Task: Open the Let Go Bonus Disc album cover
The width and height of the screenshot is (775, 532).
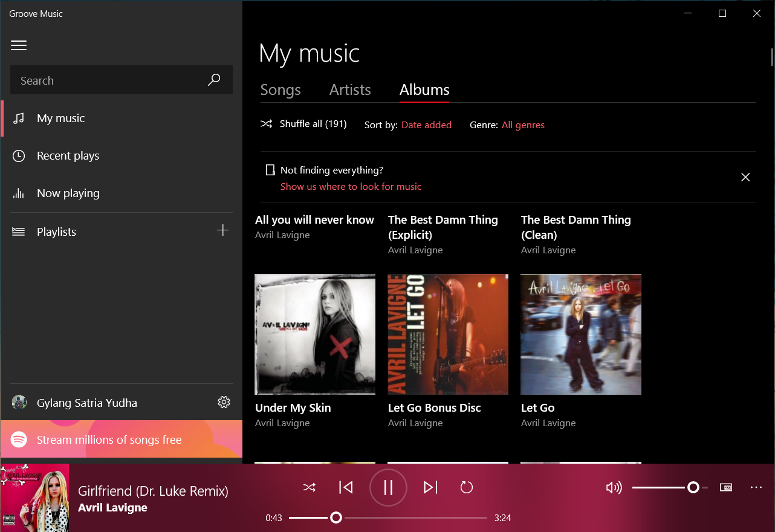Action: coord(448,334)
